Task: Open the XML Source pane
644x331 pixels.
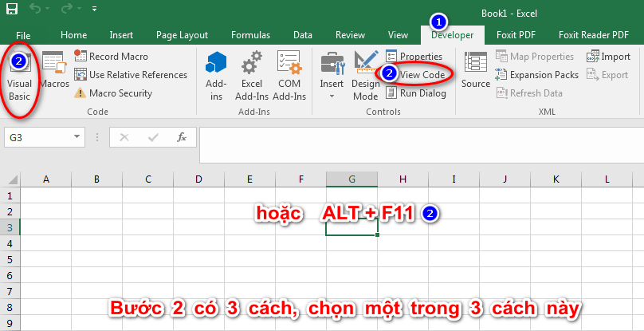Action: pos(476,70)
